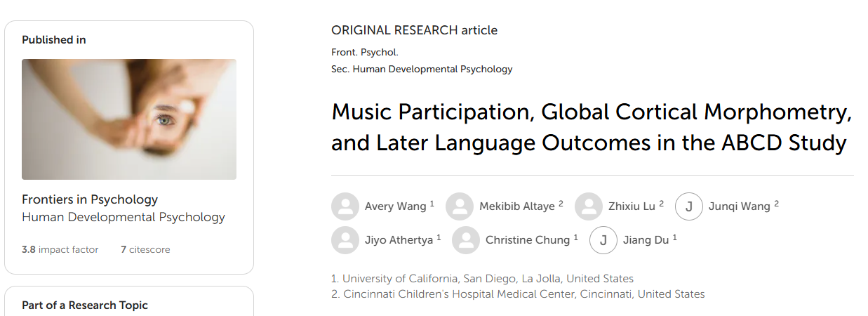Click Christine Chung's profile avatar
This screenshot has height=316, width=868.
(x=466, y=240)
